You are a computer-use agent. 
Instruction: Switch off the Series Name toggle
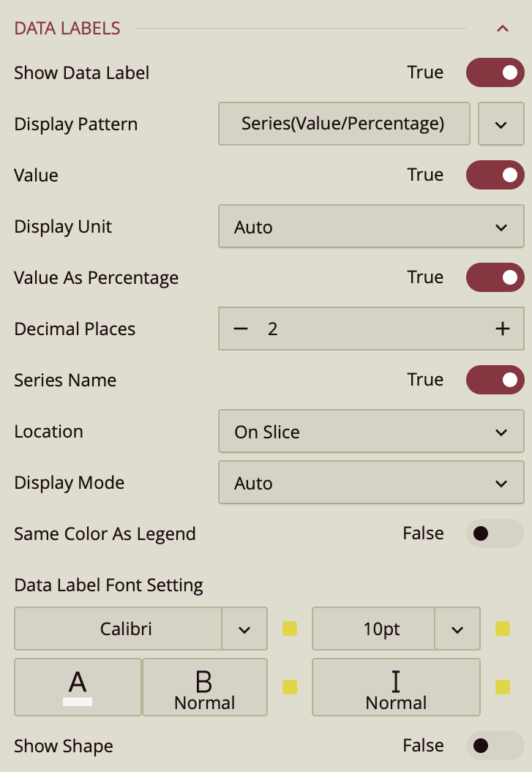pos(495,380)
